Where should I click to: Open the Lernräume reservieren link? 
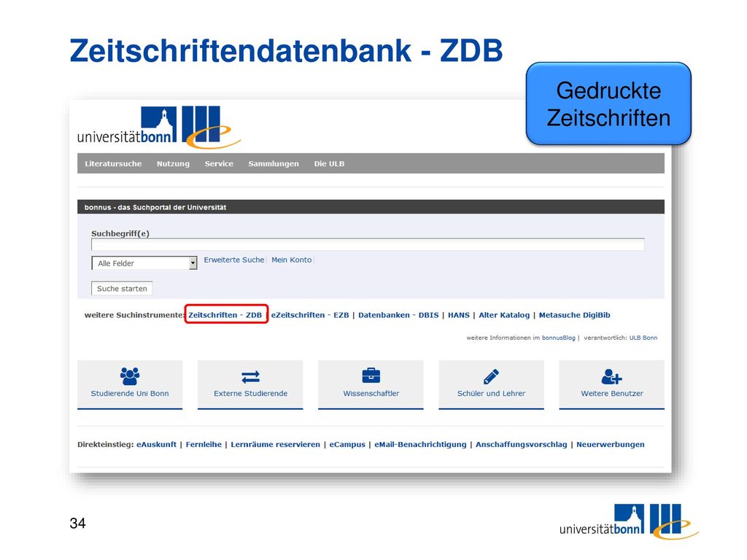point(275,444)
